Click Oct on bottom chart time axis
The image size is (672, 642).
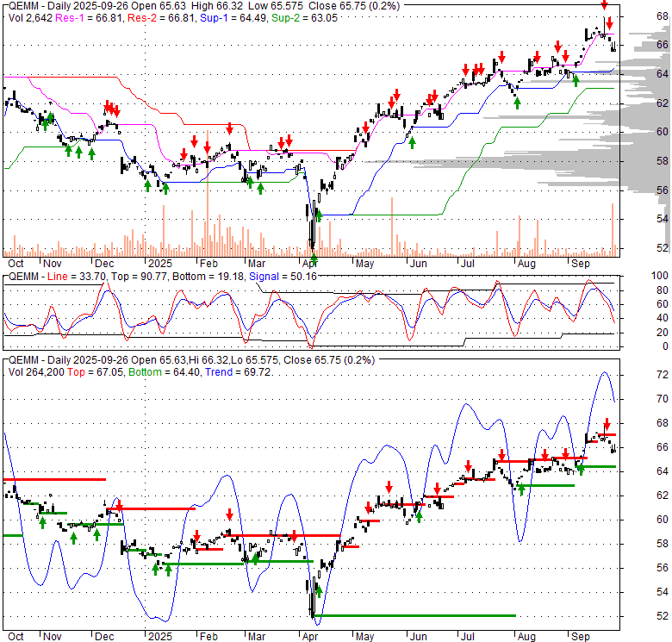[x=16, y=637]
